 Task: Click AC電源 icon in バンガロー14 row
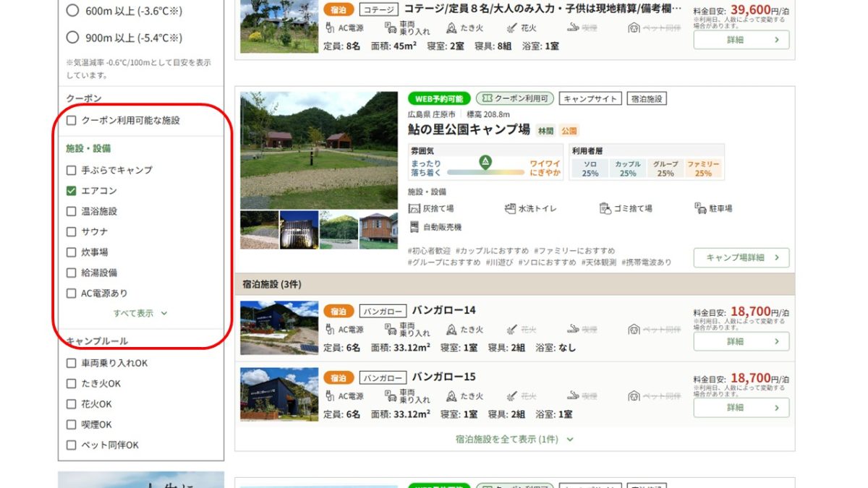click(330, 329)
